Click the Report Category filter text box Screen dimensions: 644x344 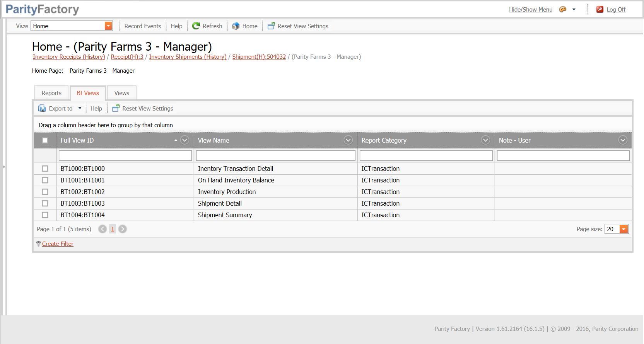(x=426, y=155)
